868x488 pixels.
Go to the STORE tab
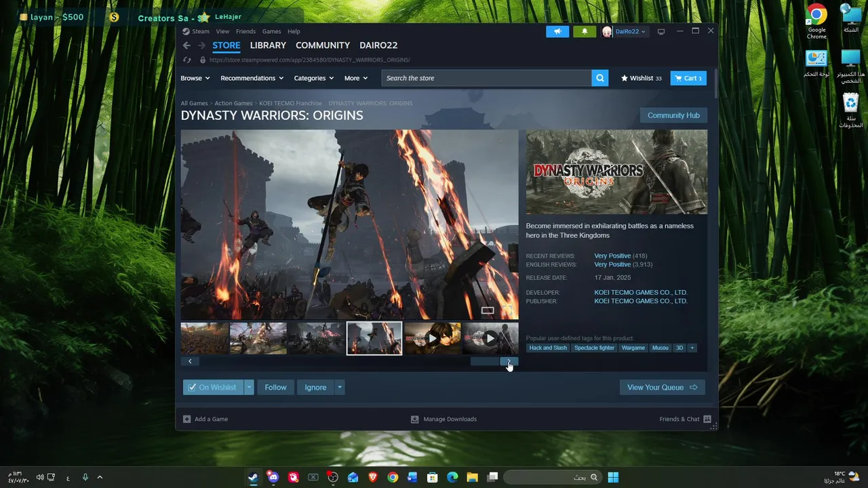[226, 45]
